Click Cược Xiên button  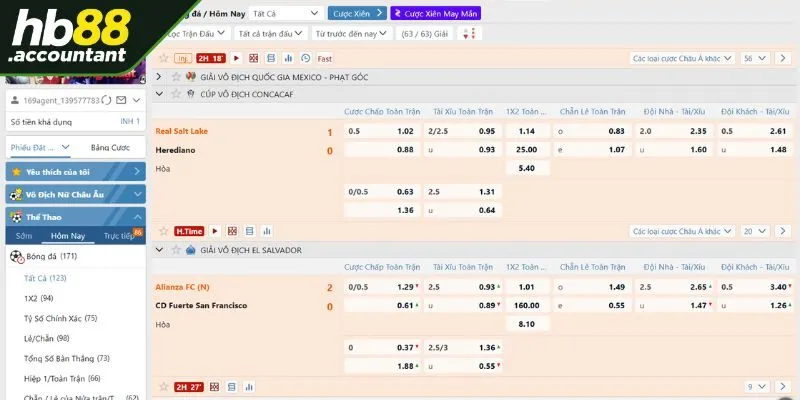(x=357, y=13)
